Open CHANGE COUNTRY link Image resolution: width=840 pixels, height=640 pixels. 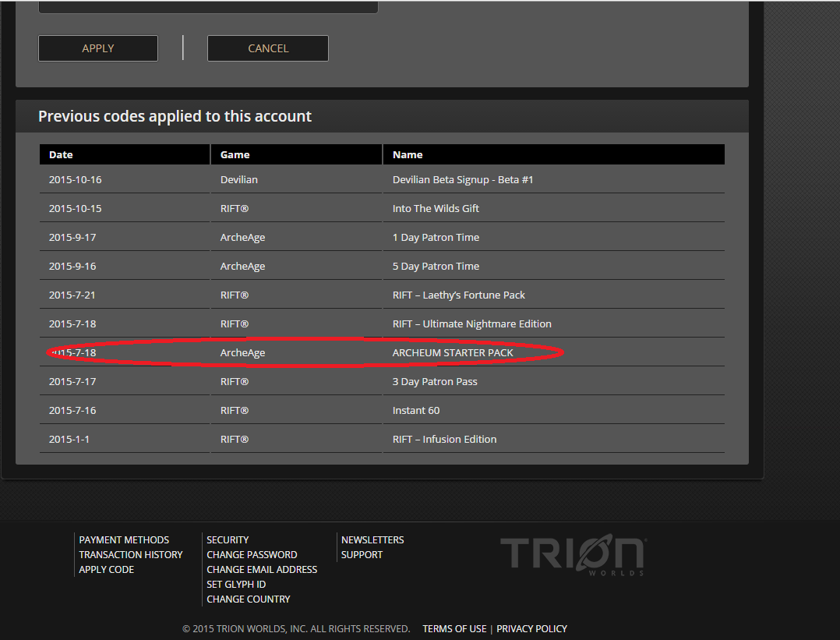pyautogui.click(x=249, y=599)
